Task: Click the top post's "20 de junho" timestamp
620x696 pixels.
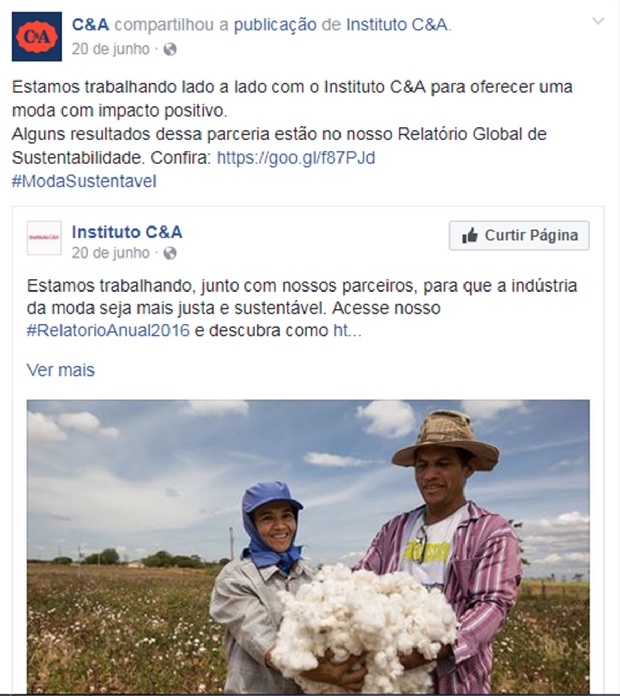Action: (x=111, y=49)
